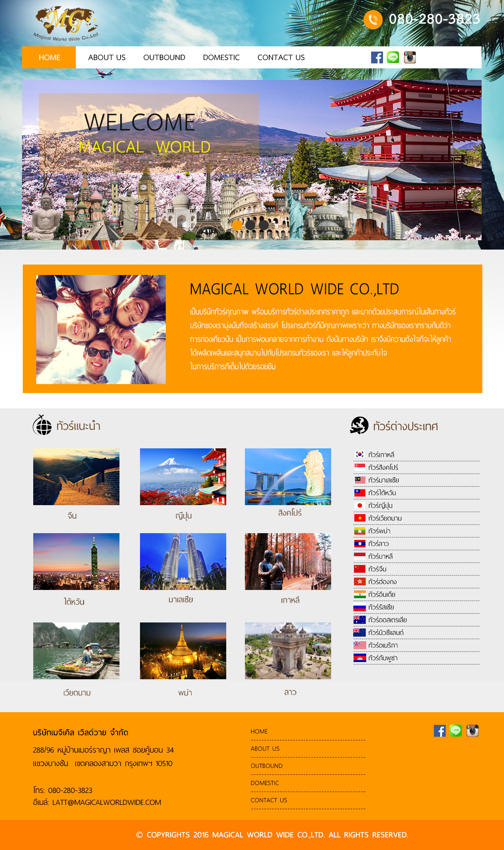Open the ABOUT US menu item
Viewport: 504px width, 850px height.
pyautogui.click(x=107, y=58)
